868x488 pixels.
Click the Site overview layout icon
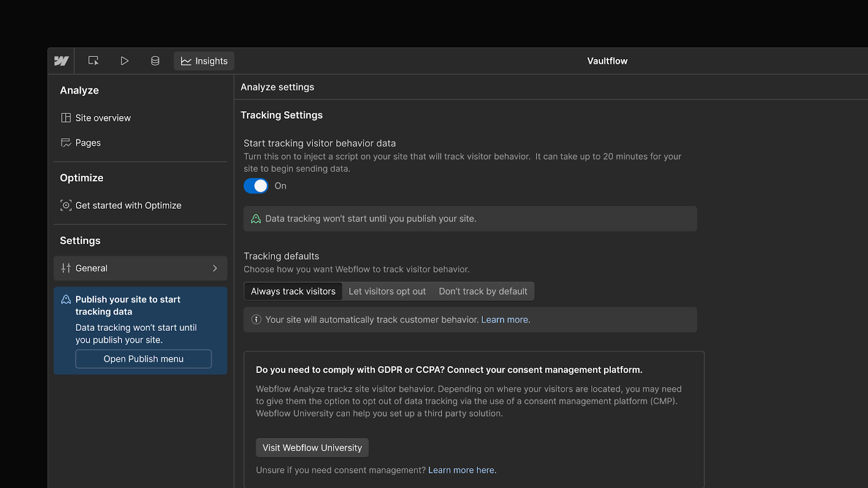coord(66,118)
